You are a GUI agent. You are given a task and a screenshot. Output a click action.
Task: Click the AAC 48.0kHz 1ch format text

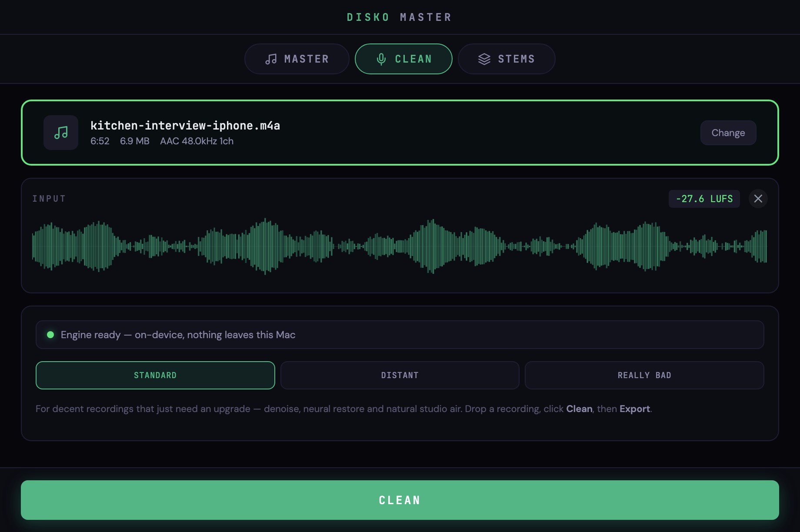coord(197,141)
